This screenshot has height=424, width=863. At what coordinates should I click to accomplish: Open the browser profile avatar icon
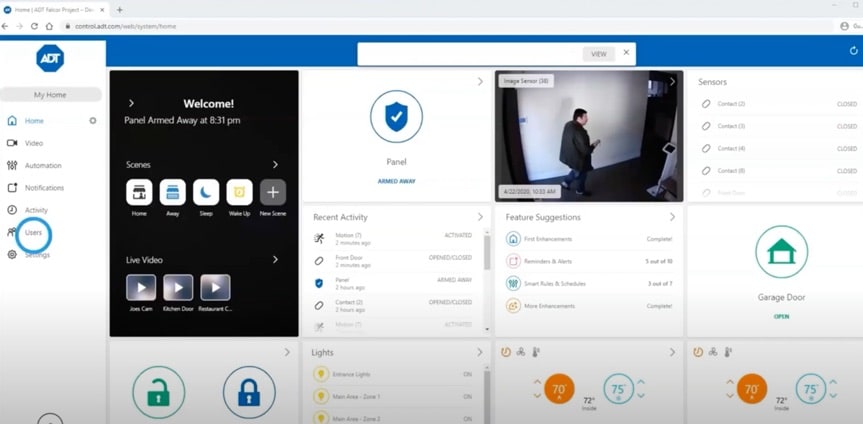844,26
